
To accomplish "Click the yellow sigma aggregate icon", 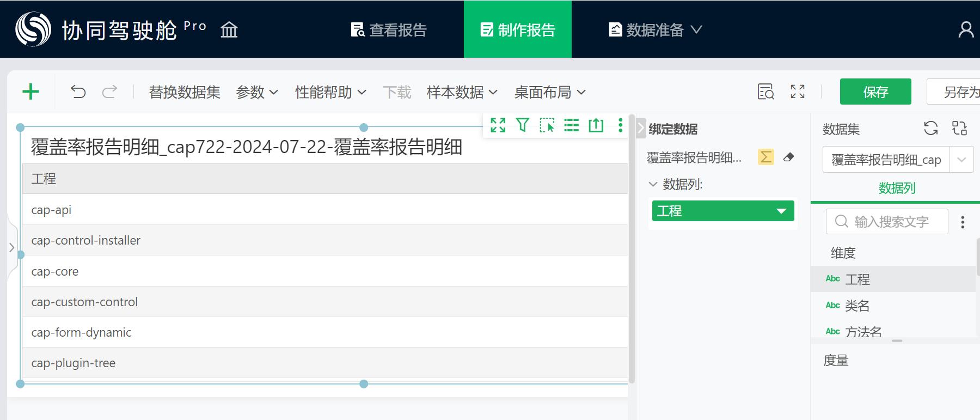I will [x=766, y=157].
